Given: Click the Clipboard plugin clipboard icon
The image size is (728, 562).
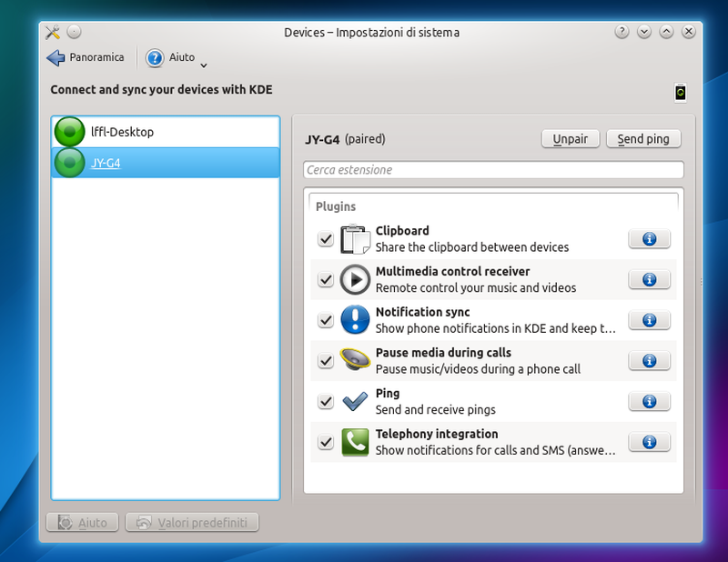Looking at the screenshot, I should point(354,237).
